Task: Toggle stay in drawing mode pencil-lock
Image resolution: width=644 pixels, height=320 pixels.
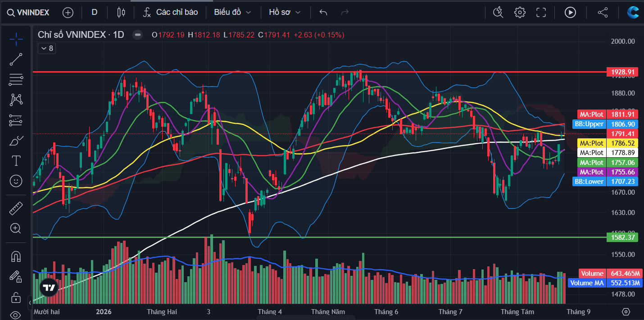Action: coord(16,276)
